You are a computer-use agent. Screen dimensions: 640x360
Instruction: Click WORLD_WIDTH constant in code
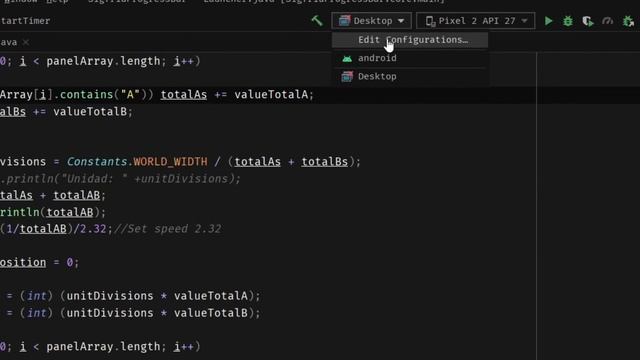coord(170,162)
